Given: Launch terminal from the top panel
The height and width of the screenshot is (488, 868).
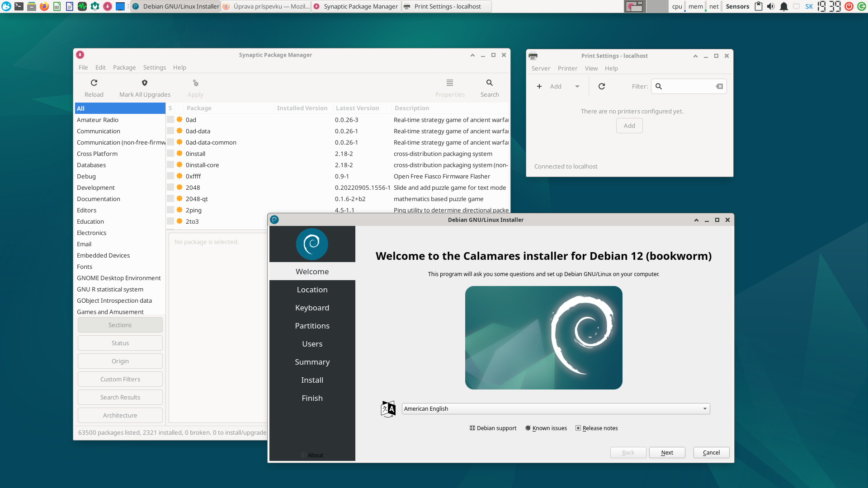Looking at the screenshot, I should [x=19, y=6].
